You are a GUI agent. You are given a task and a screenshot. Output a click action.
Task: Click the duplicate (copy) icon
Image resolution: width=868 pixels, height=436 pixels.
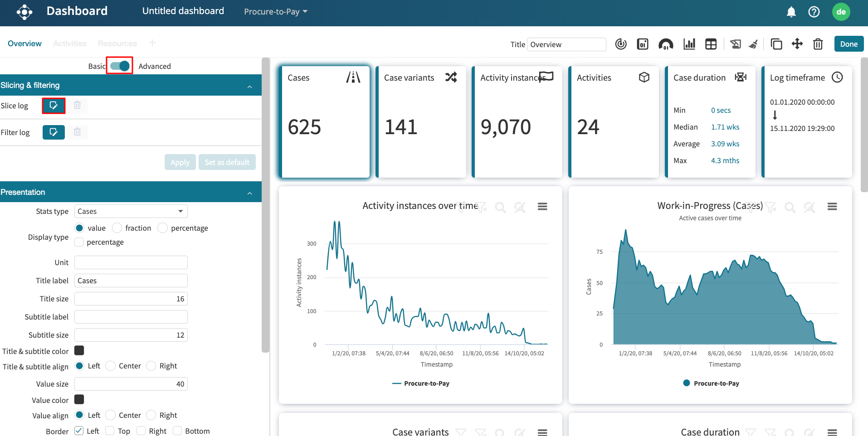[x=776, y=44]
